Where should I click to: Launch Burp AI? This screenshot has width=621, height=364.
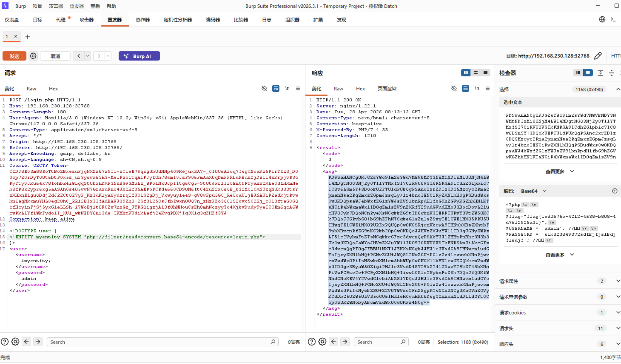pyautogui.click(x=139, y=56)
